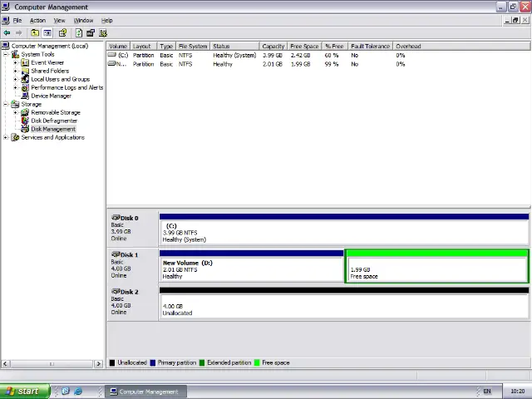Viewport: 532px width, 399px height.
Task: Click the Up One Level folder icon
Action: coord(35,33)
